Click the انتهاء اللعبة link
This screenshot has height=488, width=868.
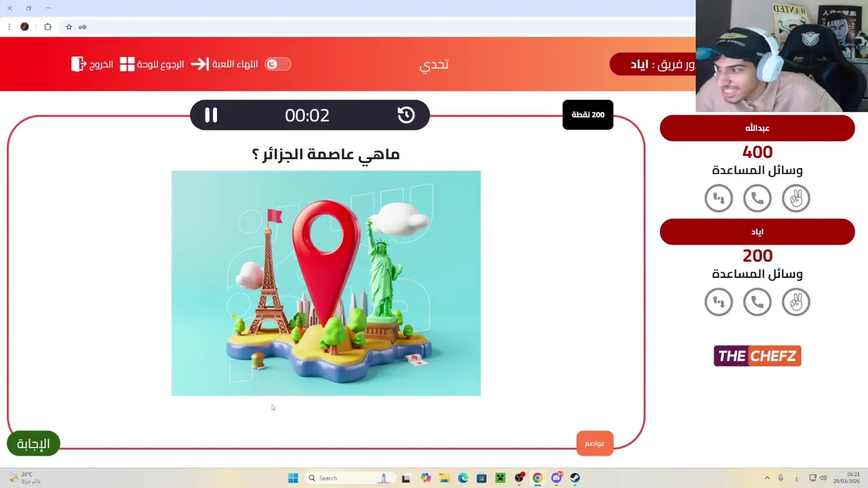tap(235, 64)
